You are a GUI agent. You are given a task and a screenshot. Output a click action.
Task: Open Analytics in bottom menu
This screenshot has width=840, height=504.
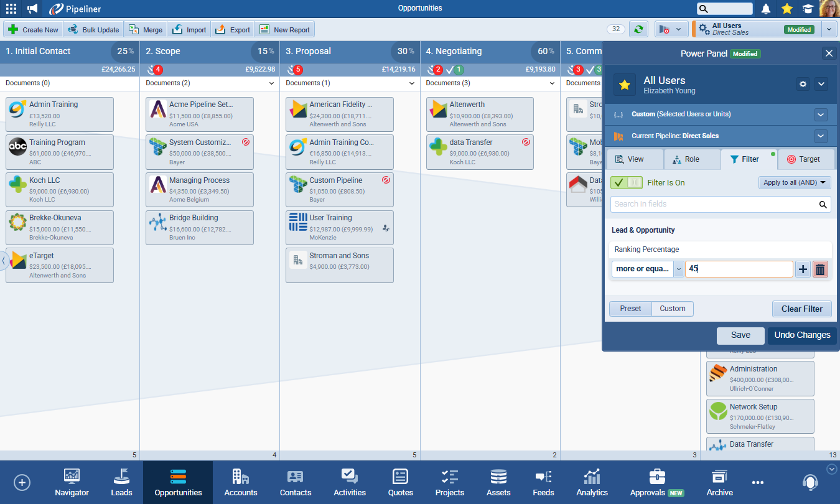592,482
